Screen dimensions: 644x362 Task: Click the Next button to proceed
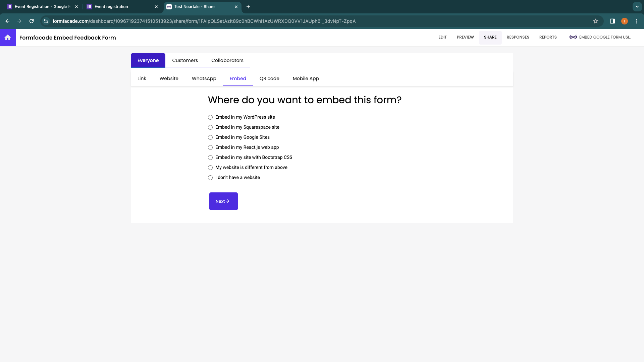[x=223, y=201]
